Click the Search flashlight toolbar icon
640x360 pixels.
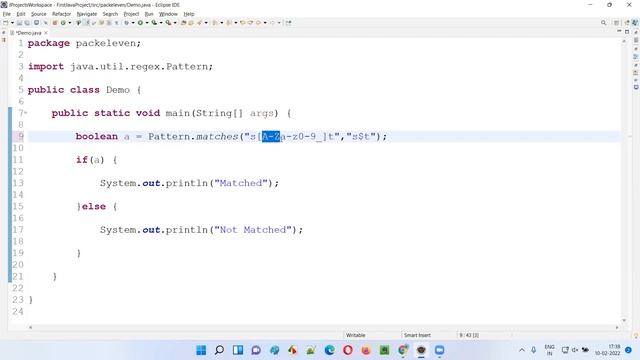point(199,23)
